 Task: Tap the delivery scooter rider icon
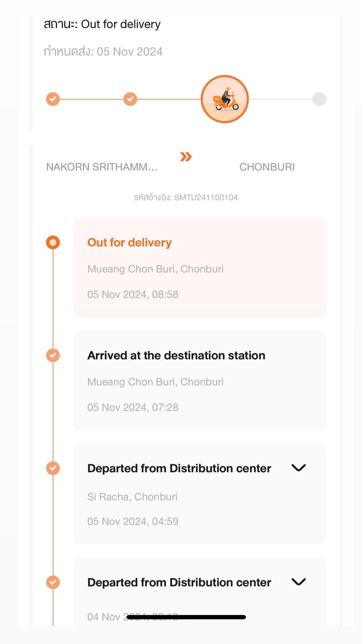[x=225, y=99]
